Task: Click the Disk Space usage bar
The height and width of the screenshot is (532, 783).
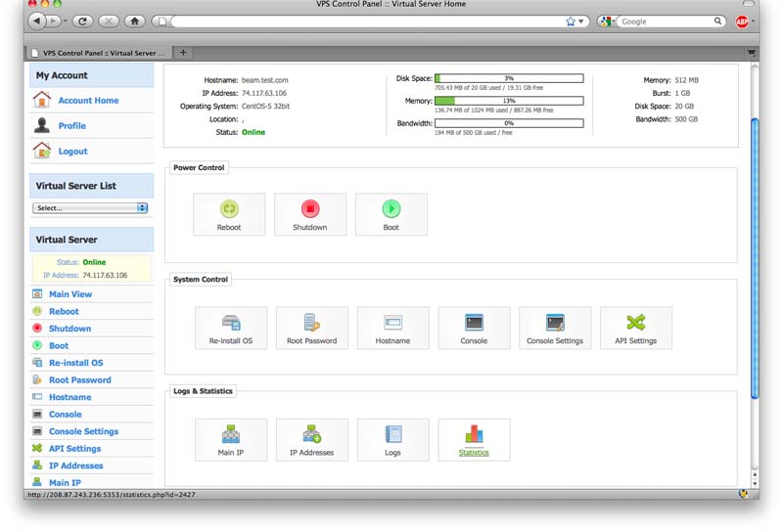Action: click(509, 78)
